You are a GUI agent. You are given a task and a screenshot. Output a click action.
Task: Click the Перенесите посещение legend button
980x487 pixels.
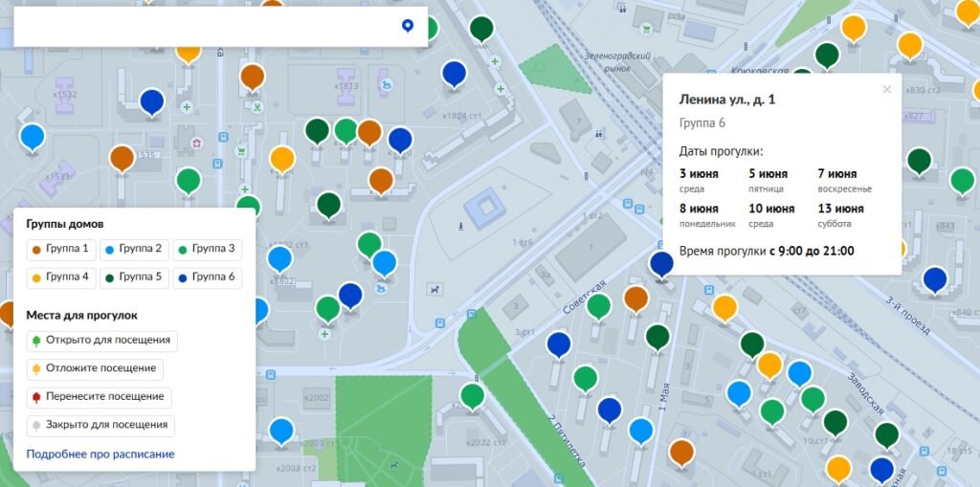(99, 397)
